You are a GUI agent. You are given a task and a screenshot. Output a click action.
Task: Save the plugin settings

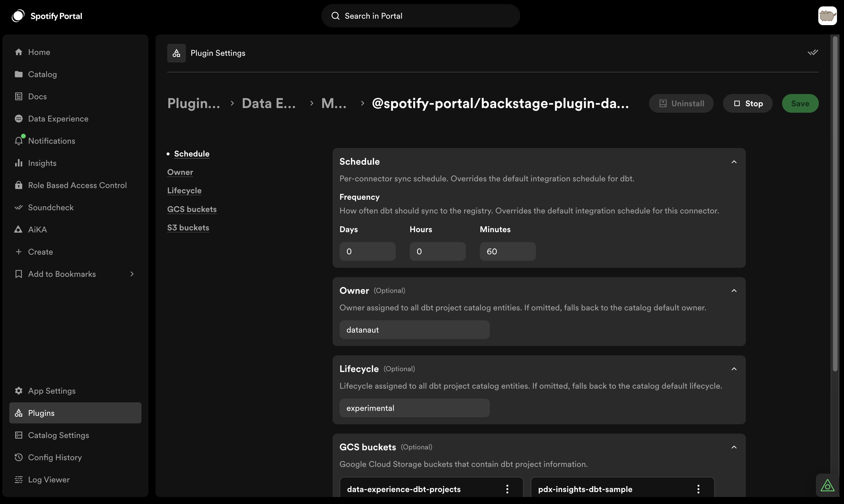[800, 103]
